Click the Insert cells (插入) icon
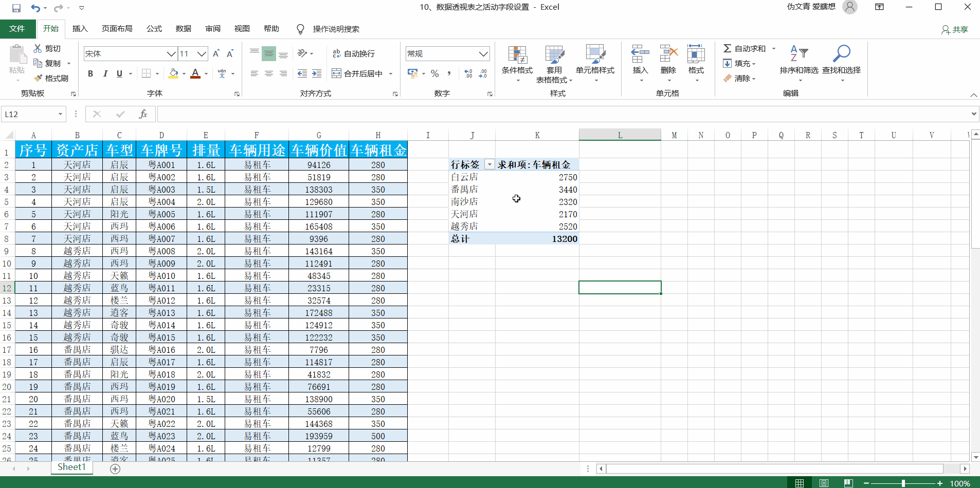Viewport: 980px width, 488px height. 640,54
